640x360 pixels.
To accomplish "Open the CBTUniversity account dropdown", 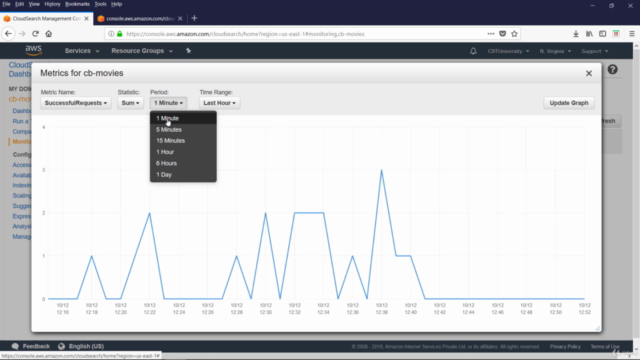I will [508, 51].
